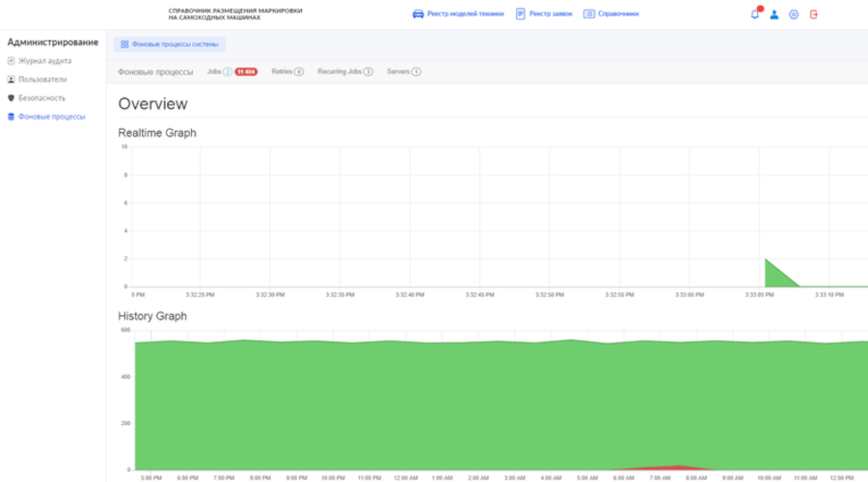The height and width of the screenshot is (482, 868).
Task: Open Реестр моделей техники link
Action: pos(466,13)
